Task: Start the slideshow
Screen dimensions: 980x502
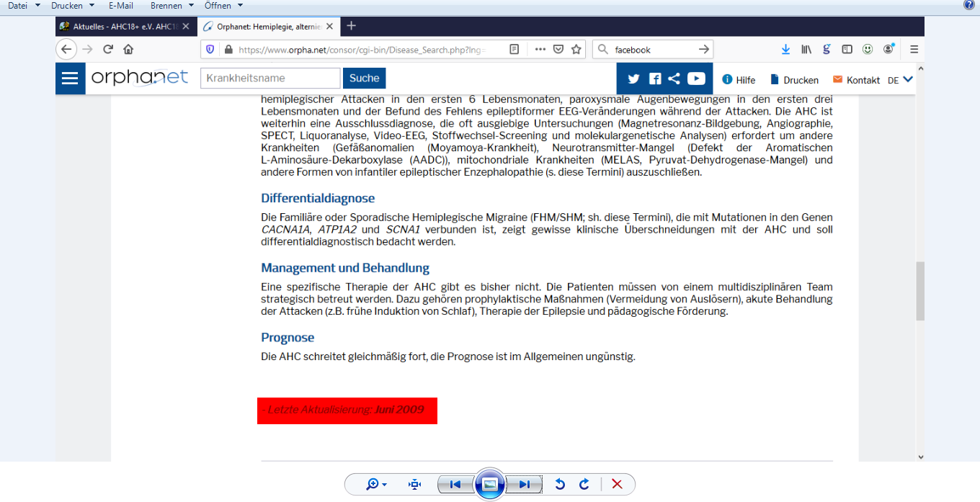Action: [489, 484]
